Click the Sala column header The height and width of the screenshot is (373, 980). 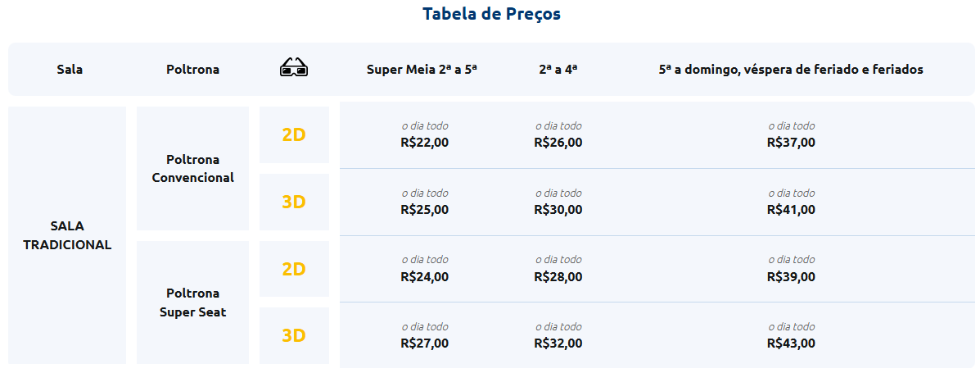pos(70,70)
